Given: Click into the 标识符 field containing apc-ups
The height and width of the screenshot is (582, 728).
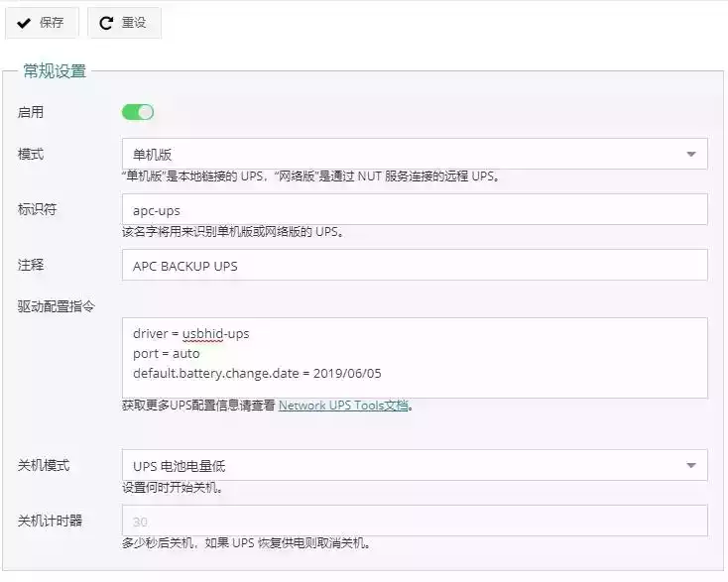Looking at the screenshot, I should (414, 209).
